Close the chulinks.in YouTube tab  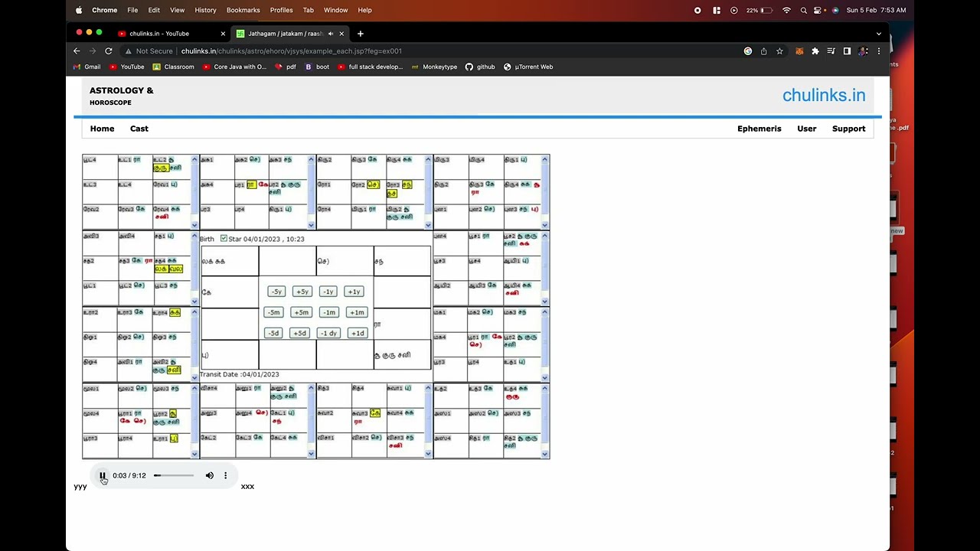223,34
